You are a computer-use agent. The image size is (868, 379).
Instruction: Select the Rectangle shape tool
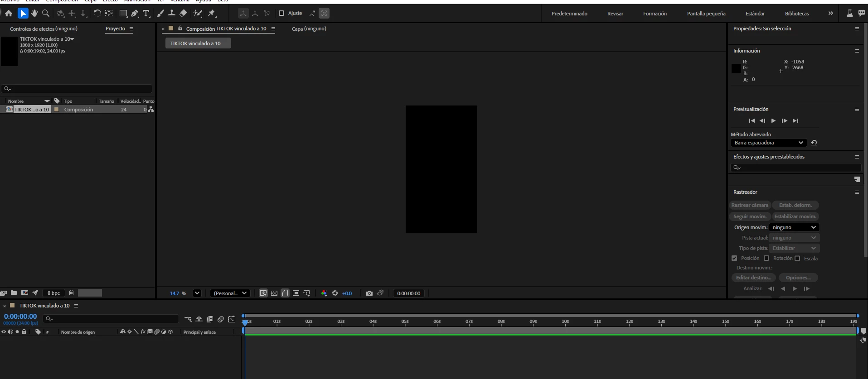click(x=123, y=14)
